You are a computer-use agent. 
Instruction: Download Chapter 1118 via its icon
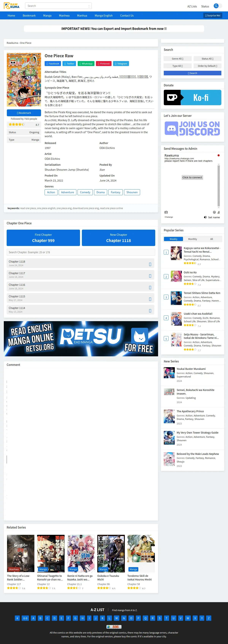pos(150,264)
